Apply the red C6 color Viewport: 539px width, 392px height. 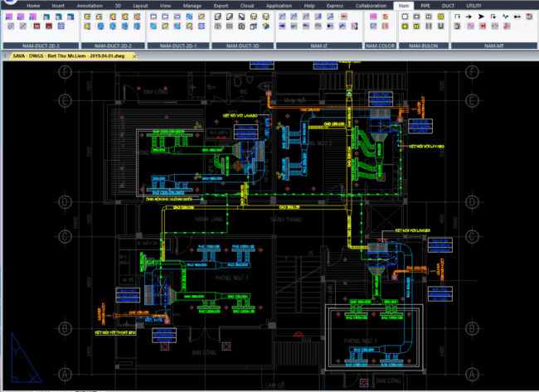pos(386,27)
